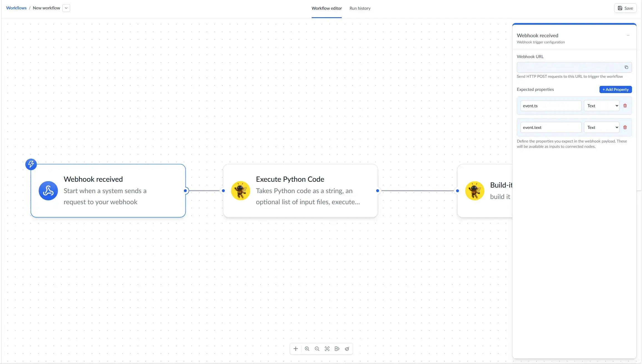The width and height of the screenshot is (642, 364).
Task: Delete the event.ts property
Action: (625, 105)
